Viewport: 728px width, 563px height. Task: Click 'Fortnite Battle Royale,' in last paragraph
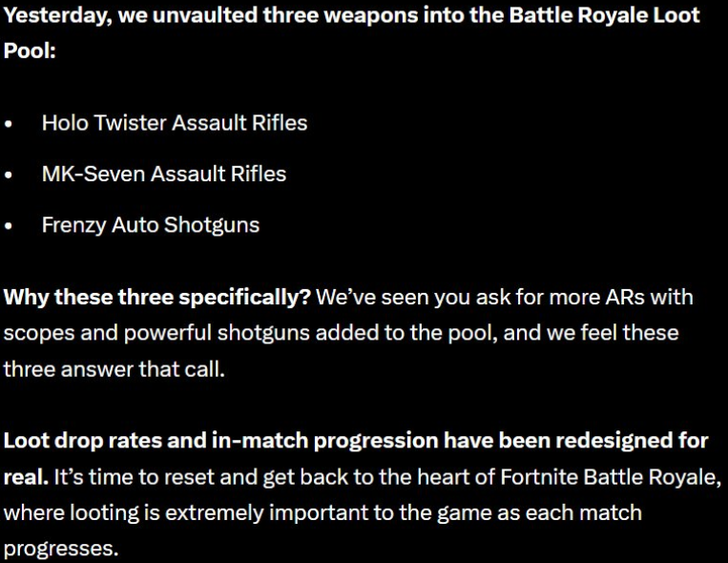(x=611, y=477)
